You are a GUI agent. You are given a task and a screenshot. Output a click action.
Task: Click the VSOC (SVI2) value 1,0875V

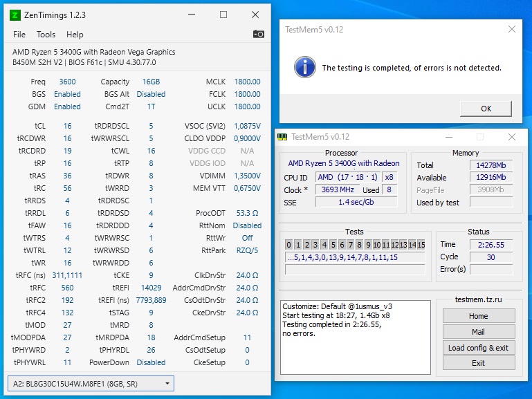point(248,126)
